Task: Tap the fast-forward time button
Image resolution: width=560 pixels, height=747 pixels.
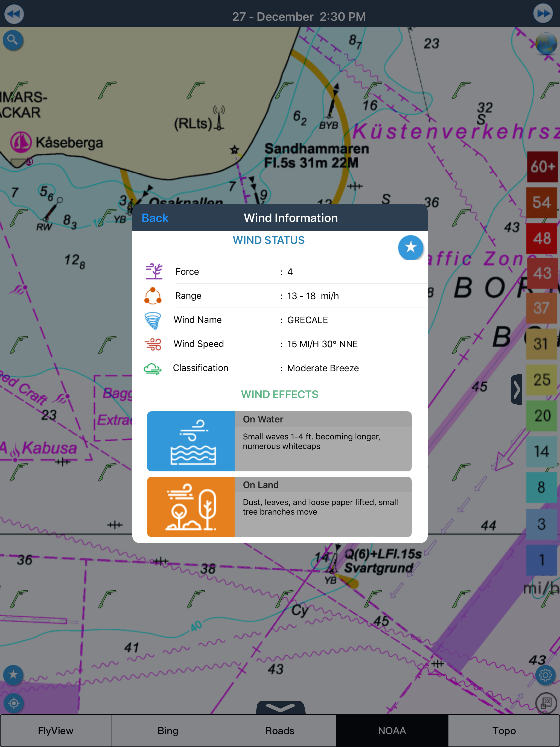Action: (x=543, y=13)
